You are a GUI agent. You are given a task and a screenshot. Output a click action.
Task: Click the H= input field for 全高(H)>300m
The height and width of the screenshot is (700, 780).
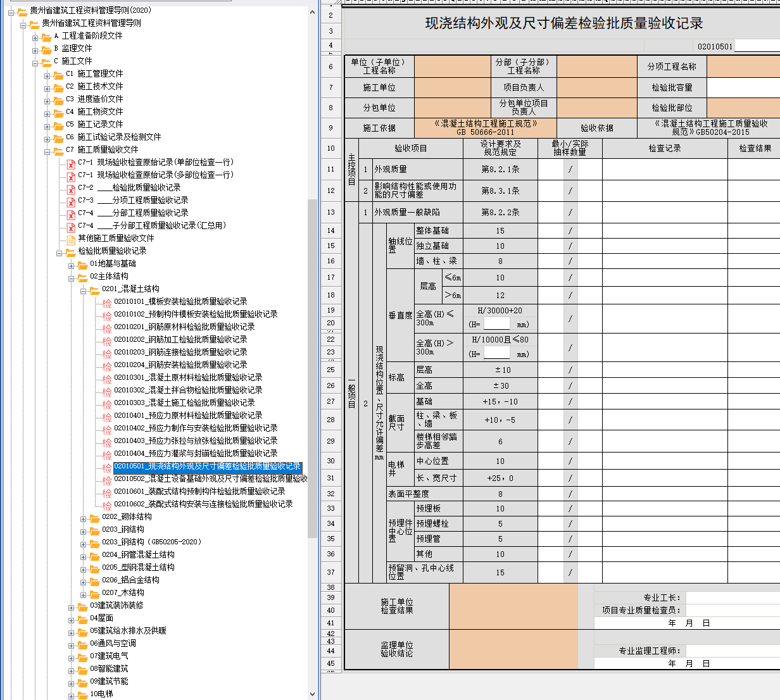coord(496,354)
